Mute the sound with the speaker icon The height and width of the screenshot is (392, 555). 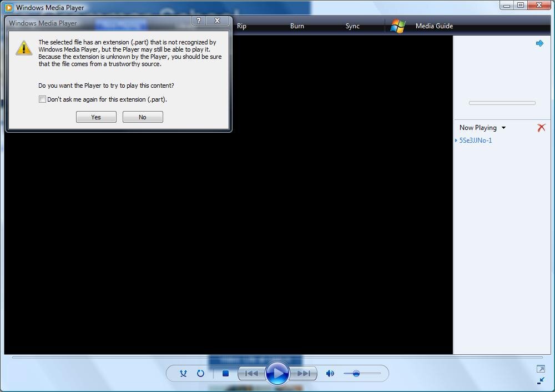330,373
